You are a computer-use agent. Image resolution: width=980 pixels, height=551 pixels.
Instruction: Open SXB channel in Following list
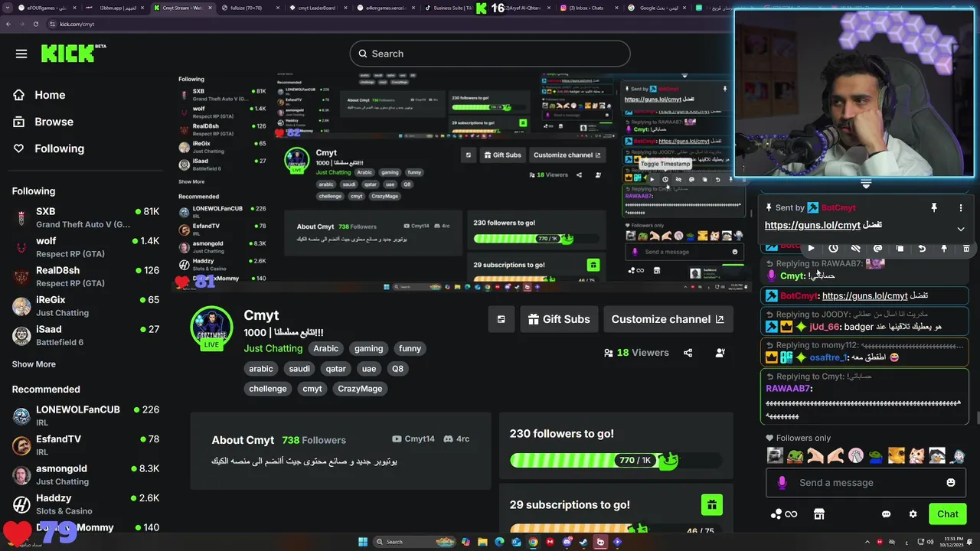(x=86, y=217)
